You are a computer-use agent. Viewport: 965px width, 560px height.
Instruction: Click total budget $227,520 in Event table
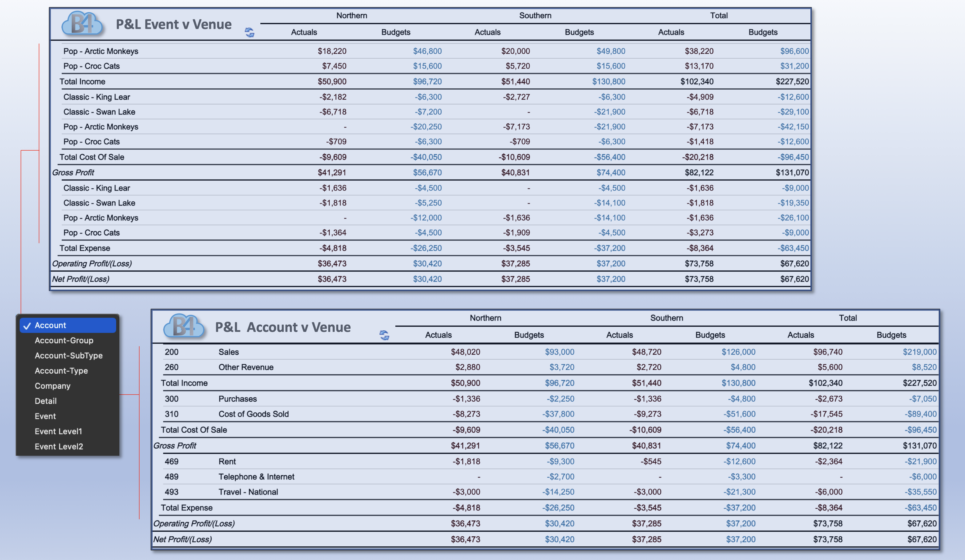coord(792,82)
